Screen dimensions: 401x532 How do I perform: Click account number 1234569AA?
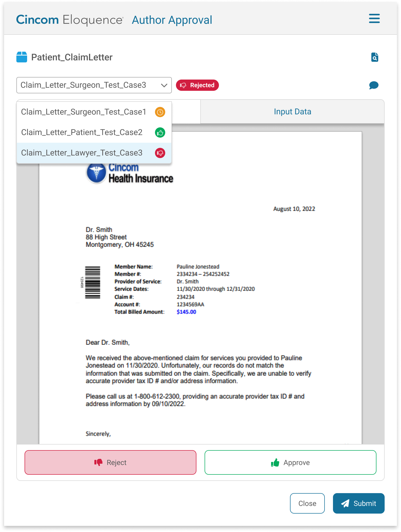point(191,304)
